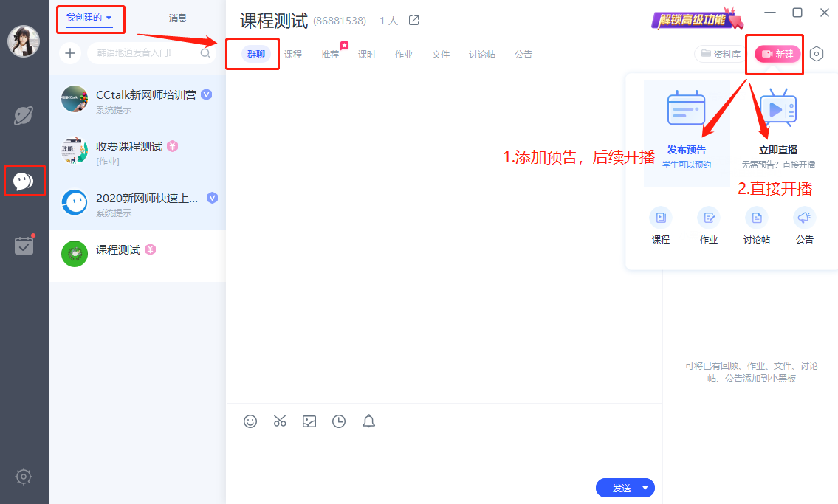Open the image picker icon
838x504 pixels.
(309, 421)
